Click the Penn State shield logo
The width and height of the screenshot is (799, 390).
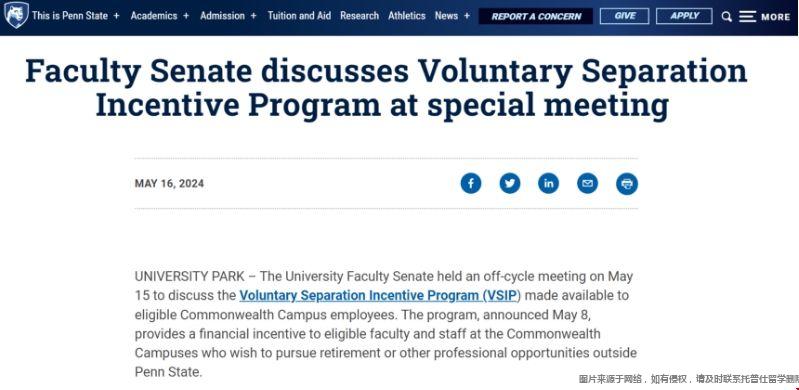16,15
